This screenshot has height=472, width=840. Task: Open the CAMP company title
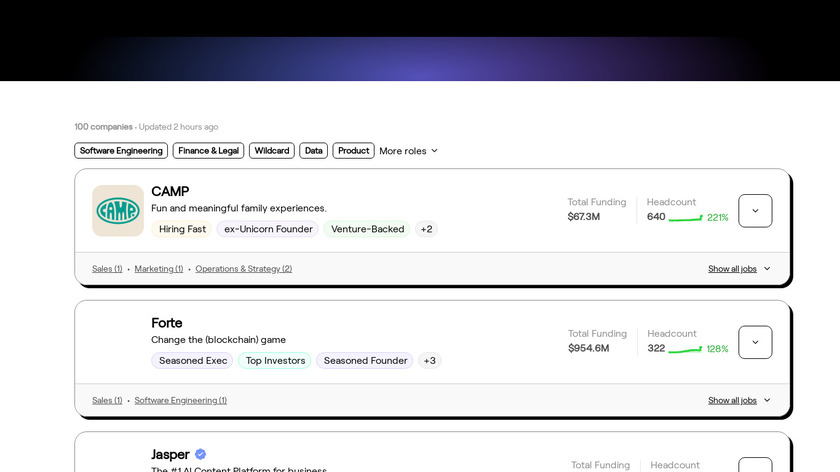point(170,191)
